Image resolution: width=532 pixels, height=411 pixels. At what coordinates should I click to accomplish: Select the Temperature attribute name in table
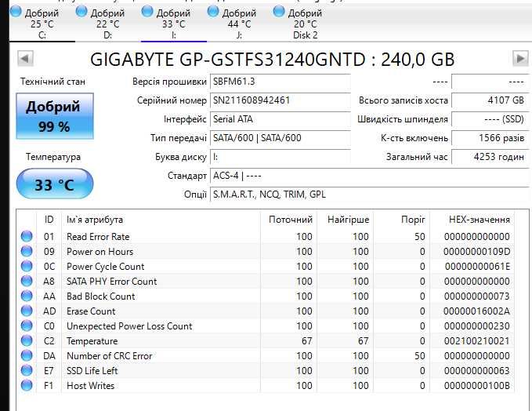[x=92, y=341]
